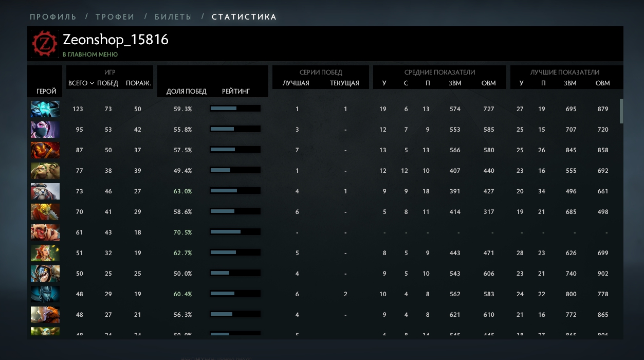
Task: Select hero portrait in the 95-games row
Action: pos(45,130)
